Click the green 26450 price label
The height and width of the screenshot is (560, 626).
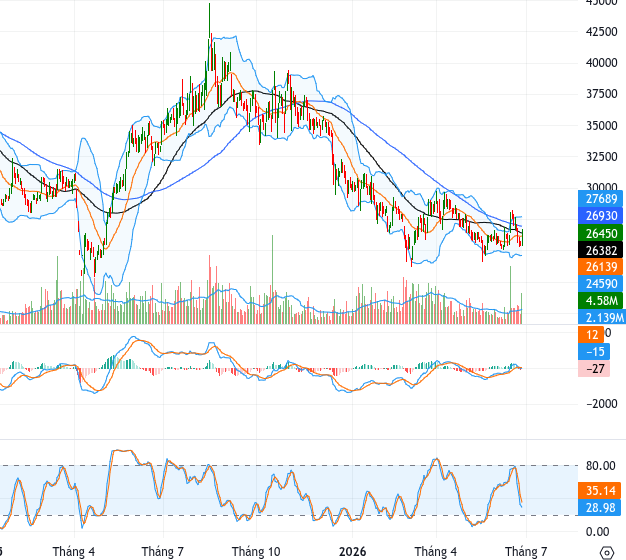tap(600, 233)
